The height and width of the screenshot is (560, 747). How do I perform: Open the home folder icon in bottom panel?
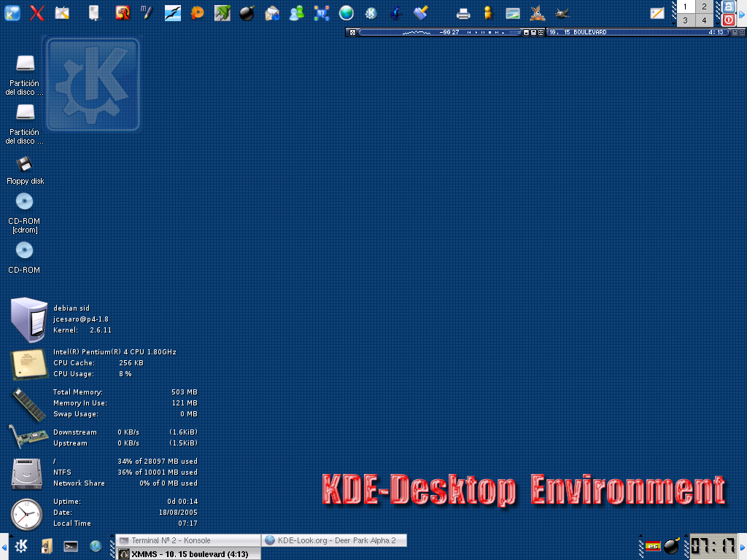coord(46,546)
